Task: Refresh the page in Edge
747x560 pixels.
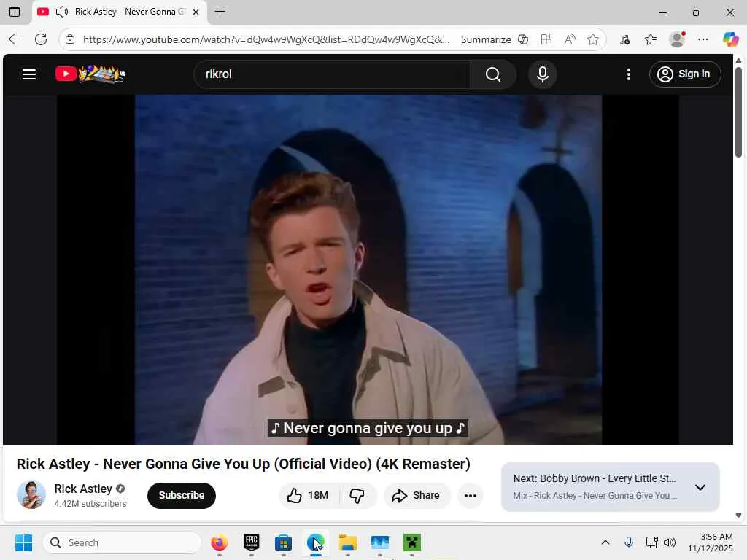Action: point(41,39)
